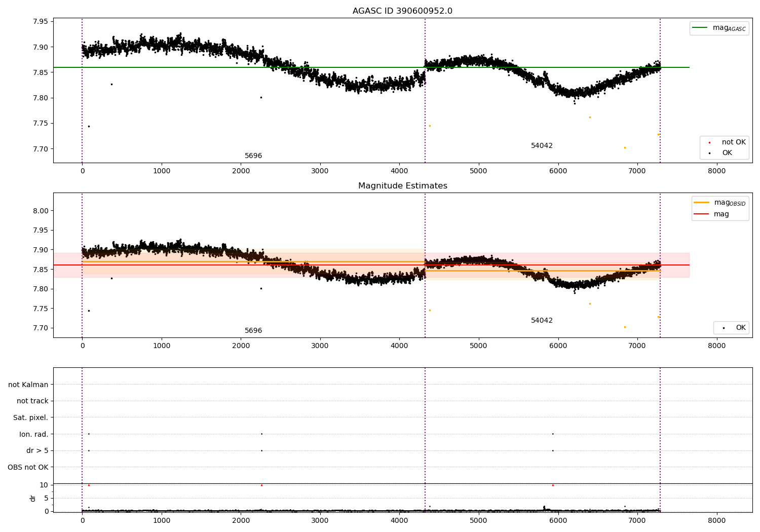The width and height of the screenshot is (760, 532).
Task: Click the '7.90' y-tick of middle plot
Action: 41,250
